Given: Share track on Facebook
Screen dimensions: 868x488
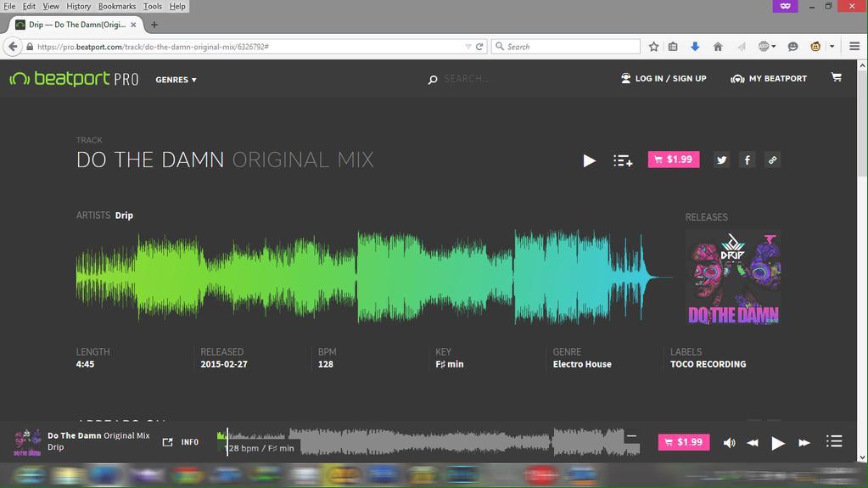Looking at the screenshot, I should [x=747, y=160].
